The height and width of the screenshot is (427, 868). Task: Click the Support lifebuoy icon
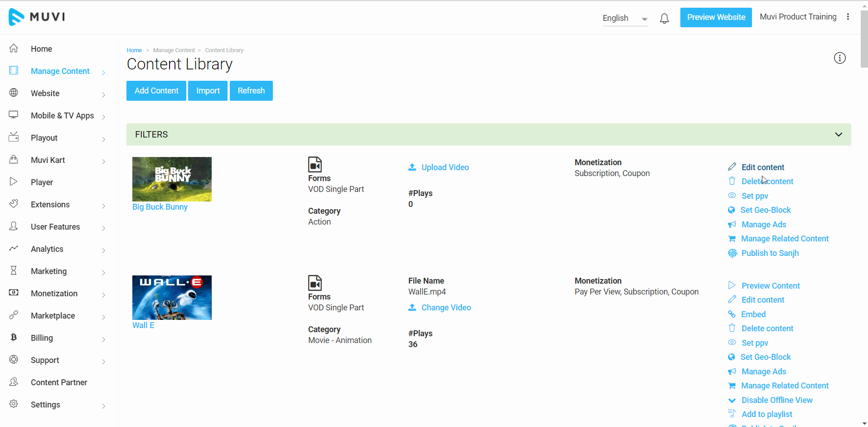(x=14, y=359)
